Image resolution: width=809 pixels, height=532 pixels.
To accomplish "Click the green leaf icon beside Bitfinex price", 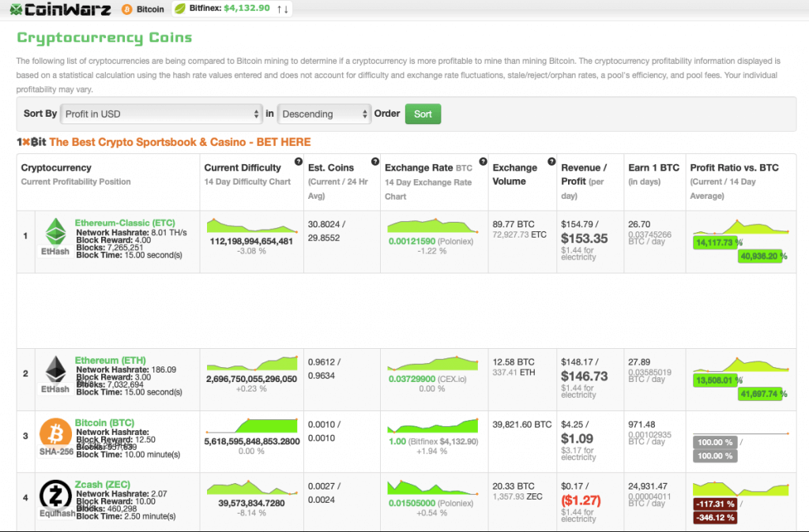I will pyautogui.click(x=182, y=10).
